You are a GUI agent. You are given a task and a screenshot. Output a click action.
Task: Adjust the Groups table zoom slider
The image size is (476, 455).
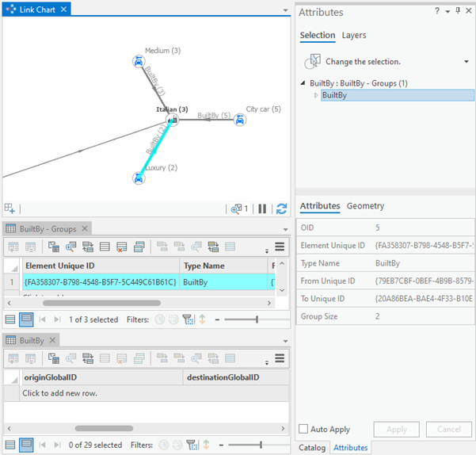(x=257, y=319)
